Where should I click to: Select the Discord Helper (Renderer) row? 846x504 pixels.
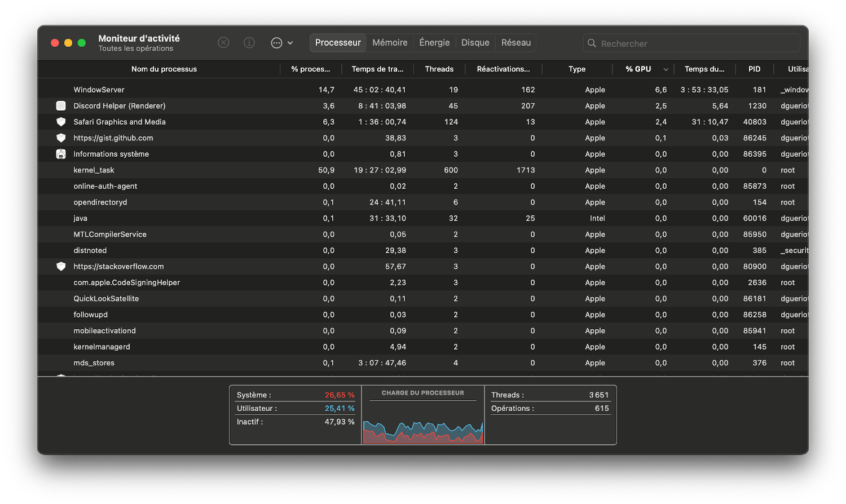pyautogui.click(x=423, y=106)
